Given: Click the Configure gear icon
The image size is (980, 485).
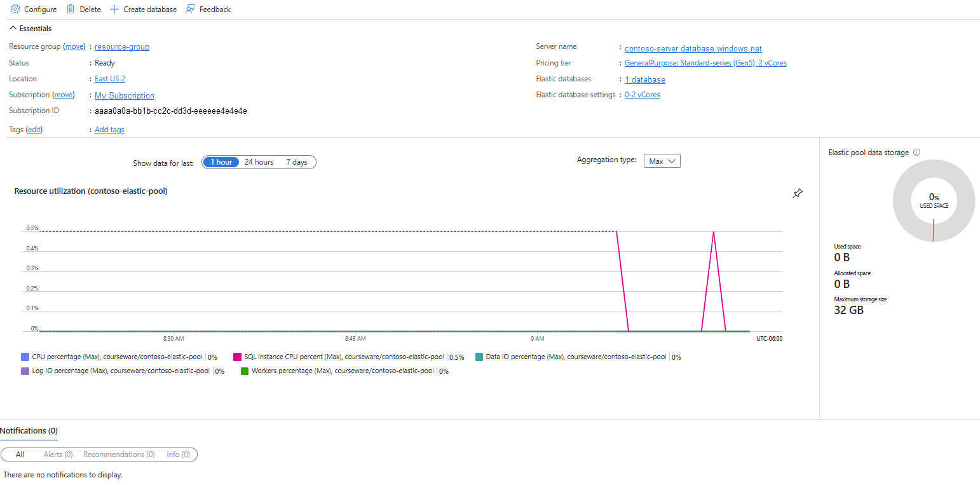Looking at the screenshot, I should [x=16, y=10].
